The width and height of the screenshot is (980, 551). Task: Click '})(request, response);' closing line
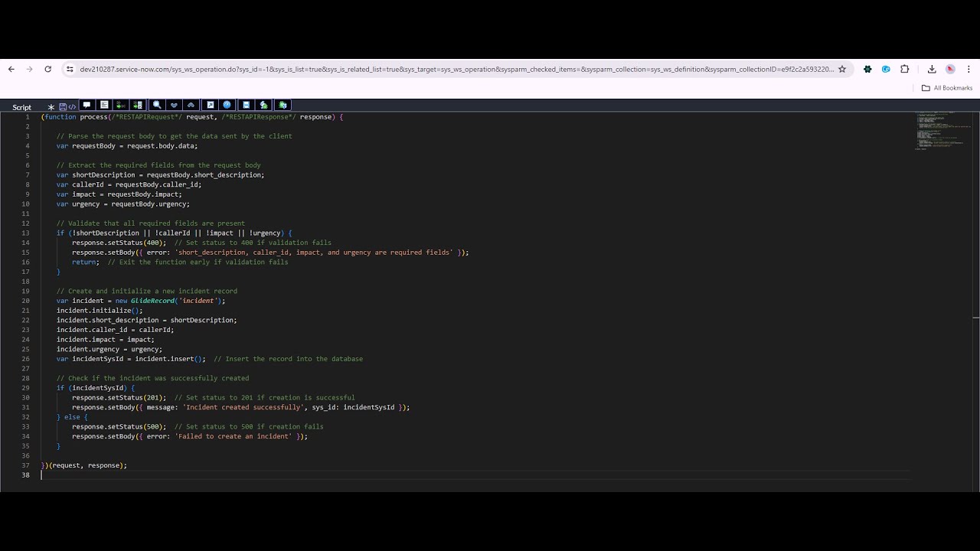[84, 465]
